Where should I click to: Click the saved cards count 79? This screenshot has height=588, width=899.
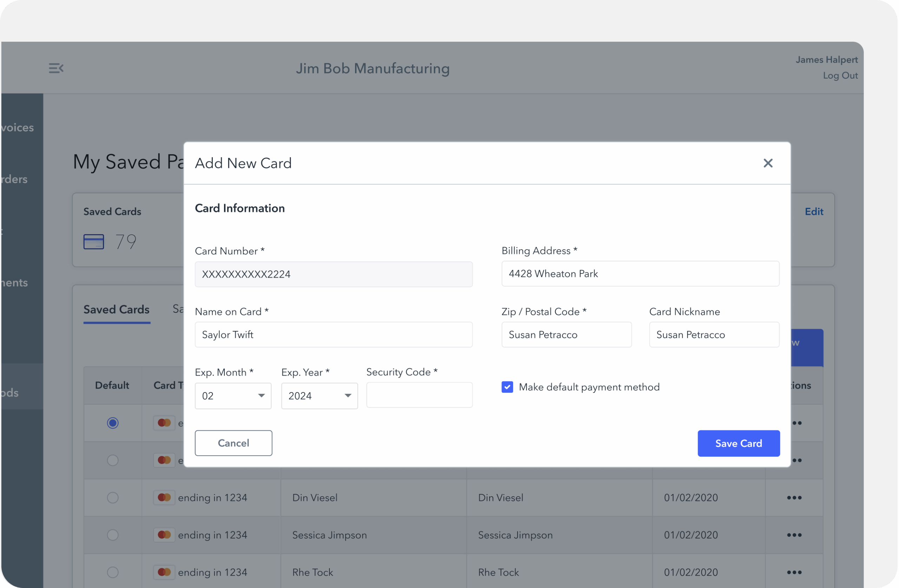pos(126,242)
